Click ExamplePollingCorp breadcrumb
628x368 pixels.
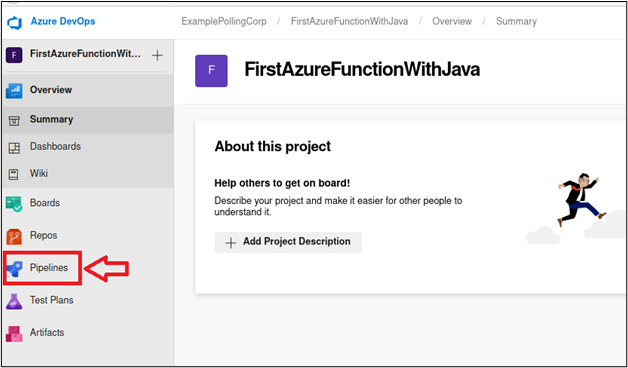(224, 21)
